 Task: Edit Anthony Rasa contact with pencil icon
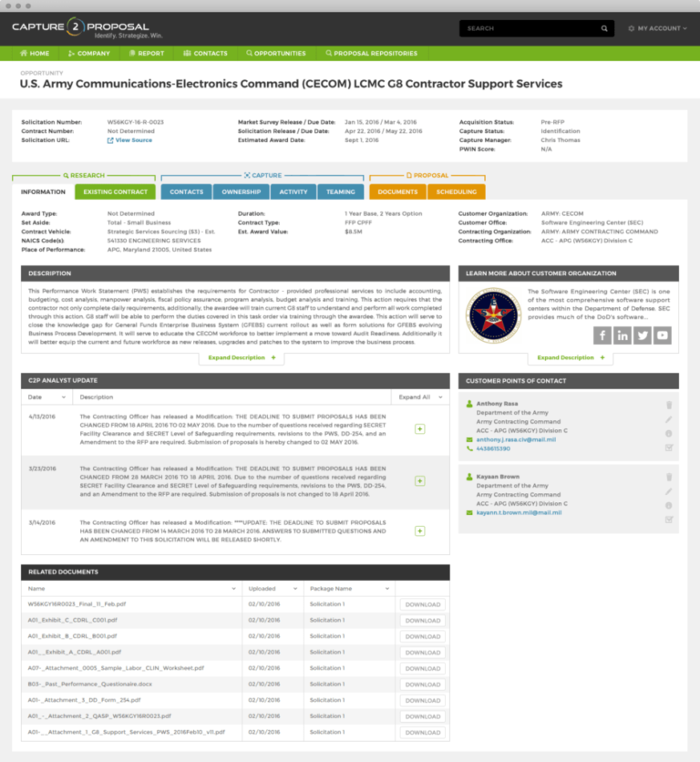pyautogui.click(x=669, y=419)
